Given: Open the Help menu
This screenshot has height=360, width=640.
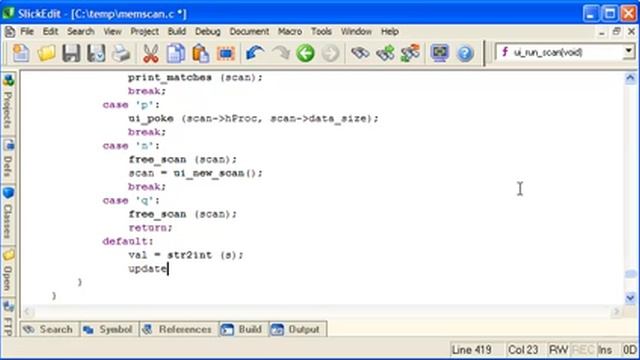Looking at the screenshot, I should (x=390, y=31).
